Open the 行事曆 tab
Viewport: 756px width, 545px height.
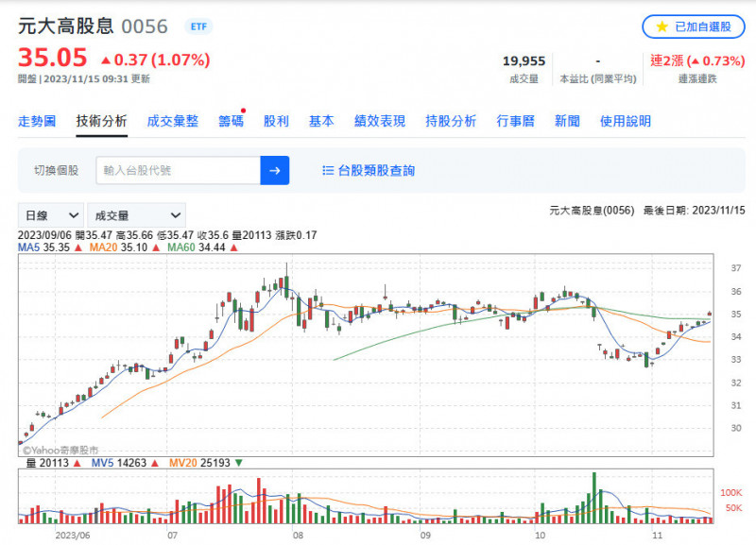[x=515, y=121]
